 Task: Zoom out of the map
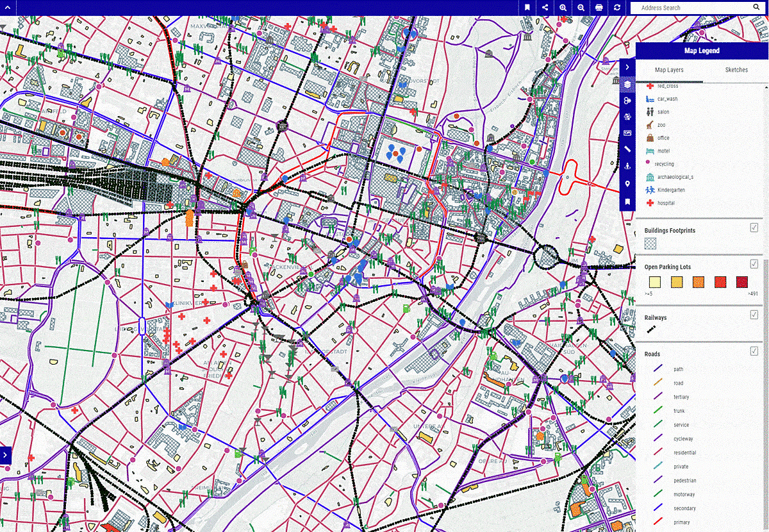point(581,8)
